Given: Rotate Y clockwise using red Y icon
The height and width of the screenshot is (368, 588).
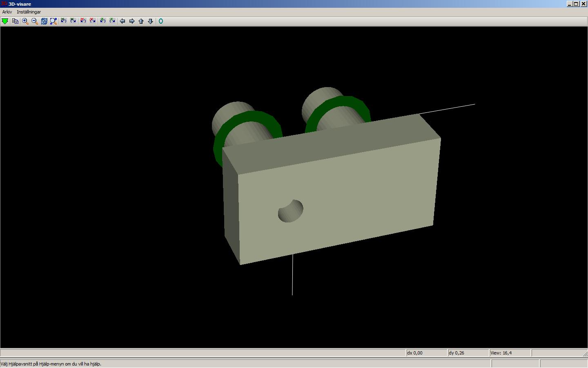Looking at the screenshot, I should [x=93, y=21].
